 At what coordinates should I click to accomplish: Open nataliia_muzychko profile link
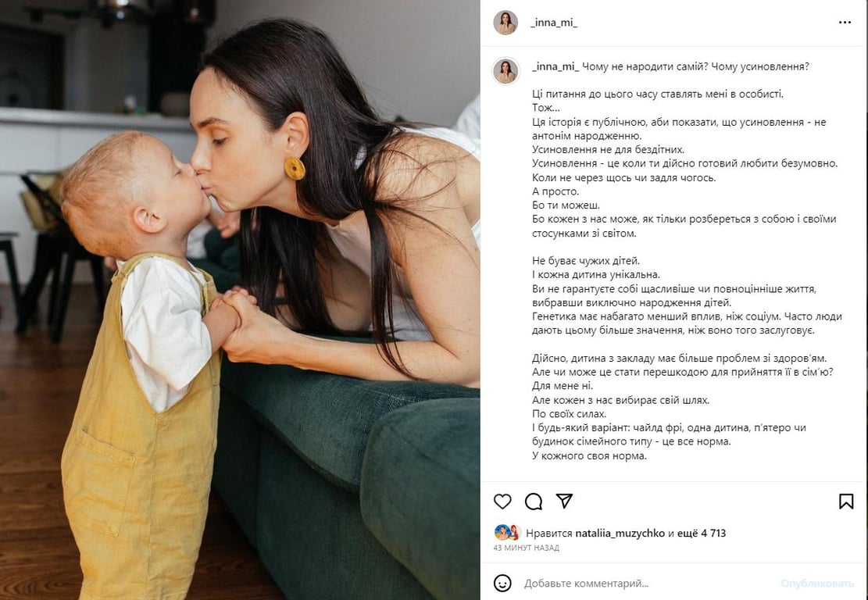pyautogui.click(x=620, y=533)
